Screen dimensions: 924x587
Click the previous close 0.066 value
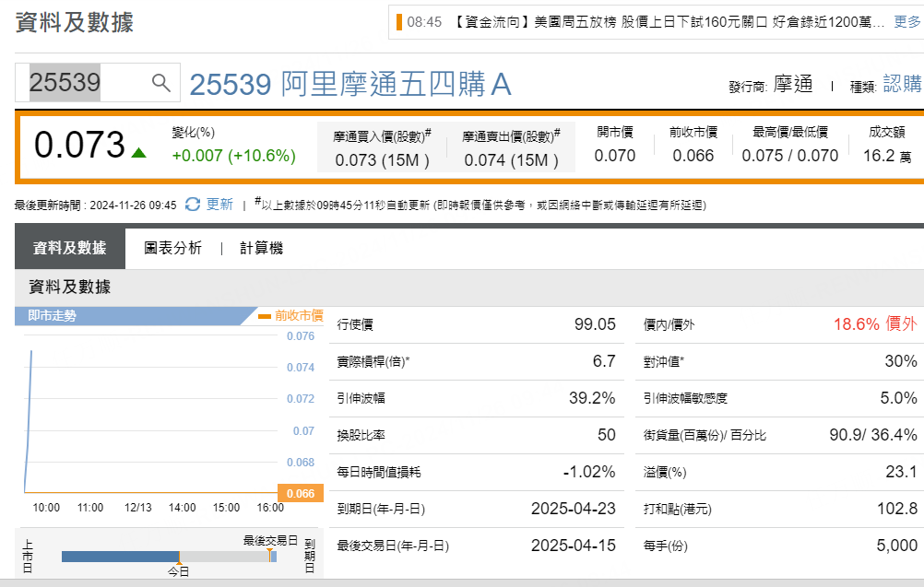[x=693, y=156]
